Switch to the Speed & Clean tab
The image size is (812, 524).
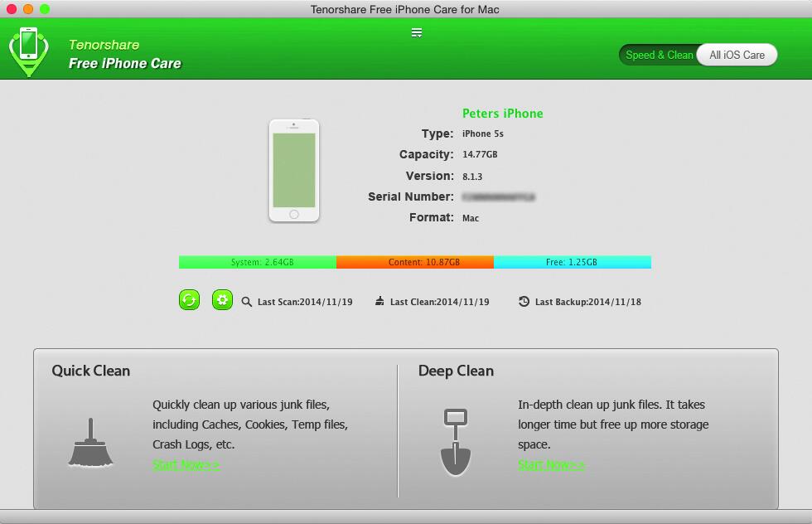659,55
